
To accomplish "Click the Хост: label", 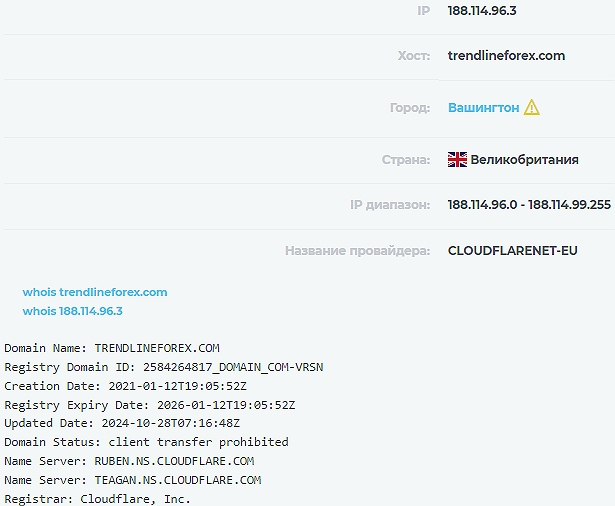I will (414, 56).
